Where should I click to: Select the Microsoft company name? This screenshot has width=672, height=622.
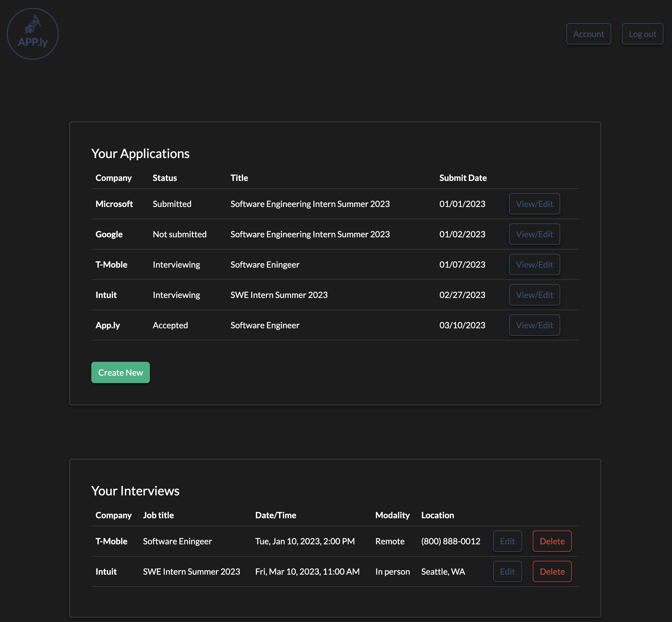(114, 204)
